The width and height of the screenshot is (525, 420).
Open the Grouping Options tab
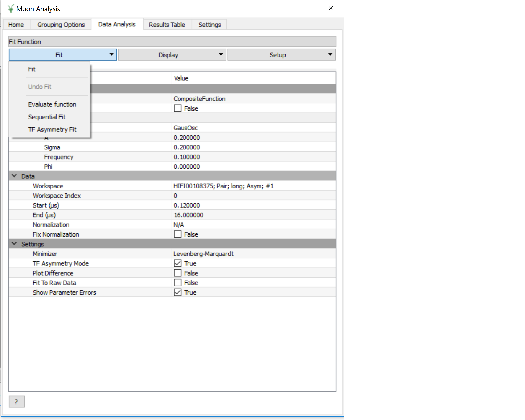point(61,25)
